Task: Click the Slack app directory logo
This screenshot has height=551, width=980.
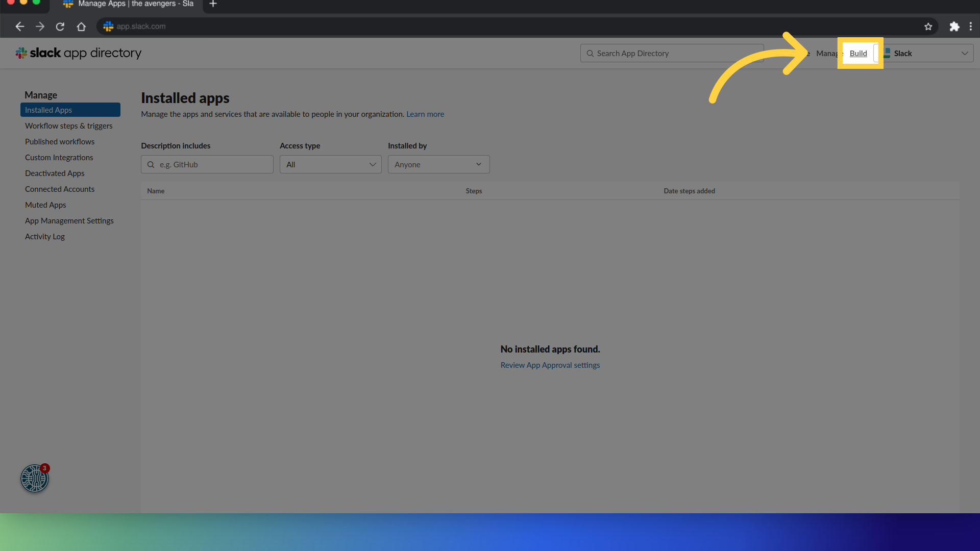Action: 78,53
